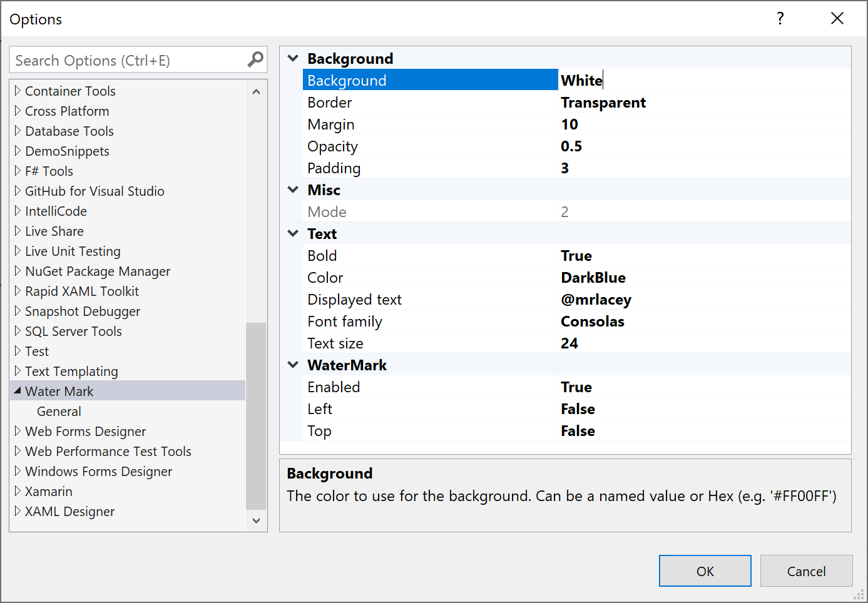868x603 pixels.
Task: Select the Mode property row
Action: 576,211
